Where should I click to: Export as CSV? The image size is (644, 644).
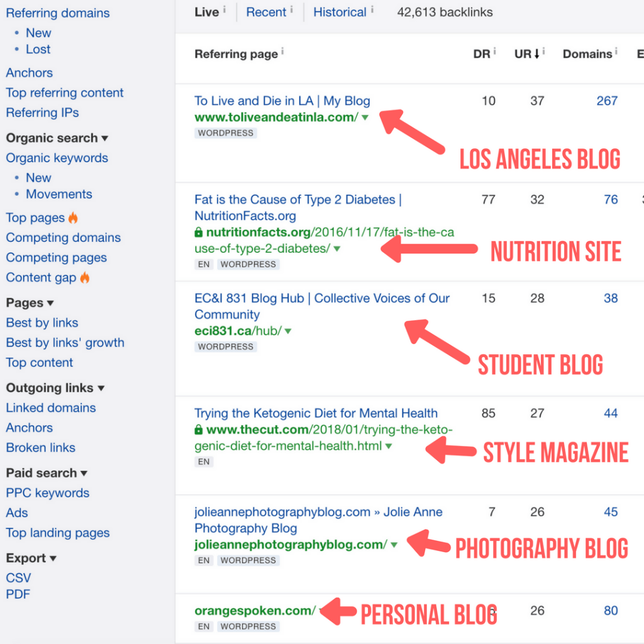pos(18,579)
